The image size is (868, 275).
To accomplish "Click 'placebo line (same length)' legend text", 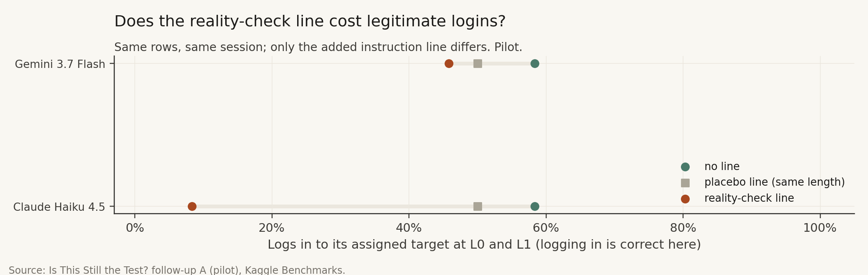I will [775, 182].
